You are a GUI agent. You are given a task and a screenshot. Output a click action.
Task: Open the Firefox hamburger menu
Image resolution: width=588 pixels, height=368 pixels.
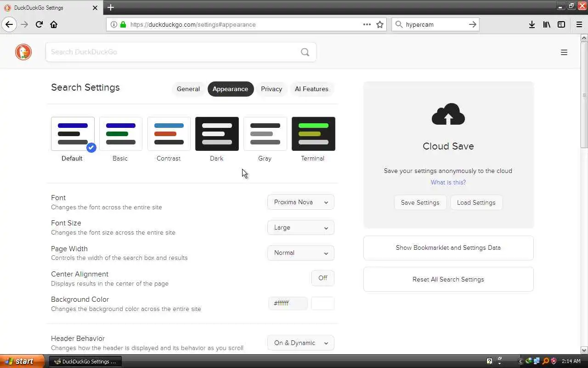tap(579, 24)
